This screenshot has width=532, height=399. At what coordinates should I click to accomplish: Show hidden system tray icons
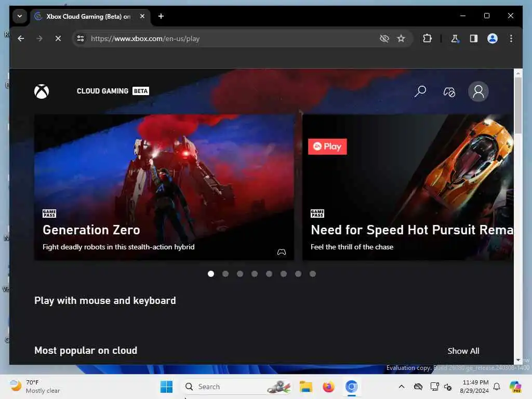click(x=402, y=387)
